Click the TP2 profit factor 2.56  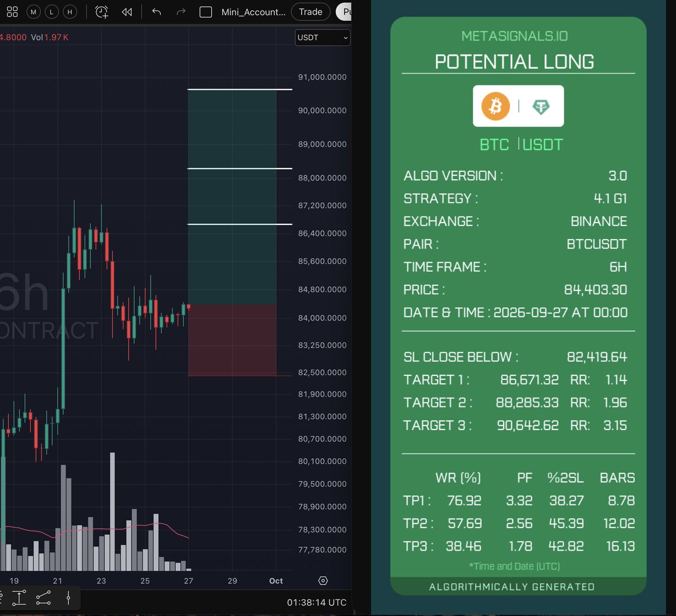click(519, 524)
